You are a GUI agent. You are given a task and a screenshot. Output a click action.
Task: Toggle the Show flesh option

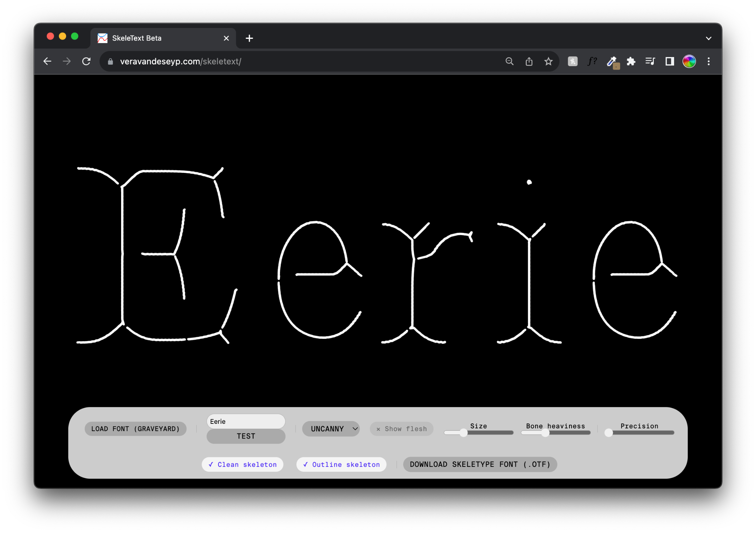coord(401,429)
